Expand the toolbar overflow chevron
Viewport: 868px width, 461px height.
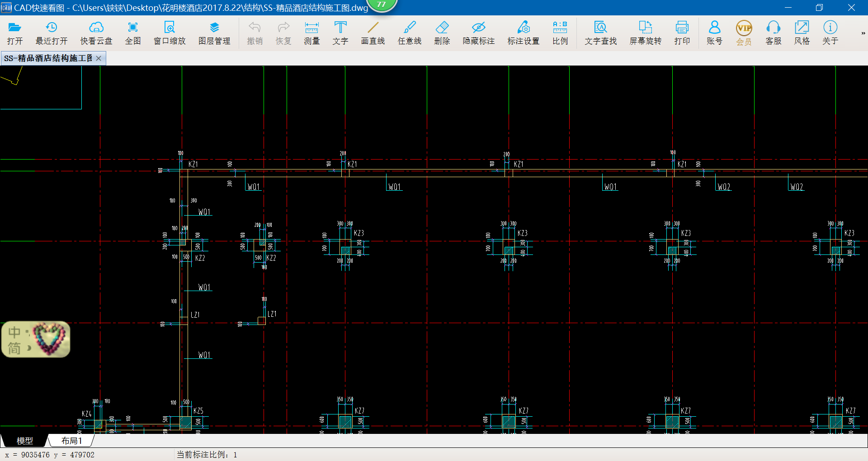click(x=863, y=33)
